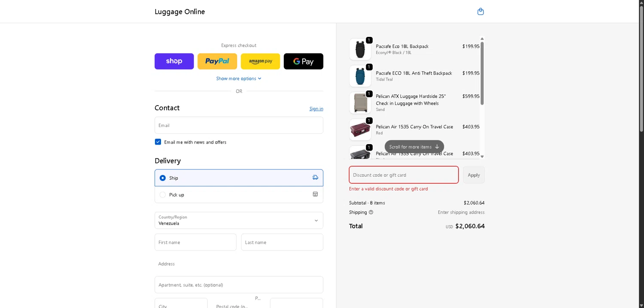Click the browser page vertical scrollbar
The image size is (644, 308).
coord(641,69)
